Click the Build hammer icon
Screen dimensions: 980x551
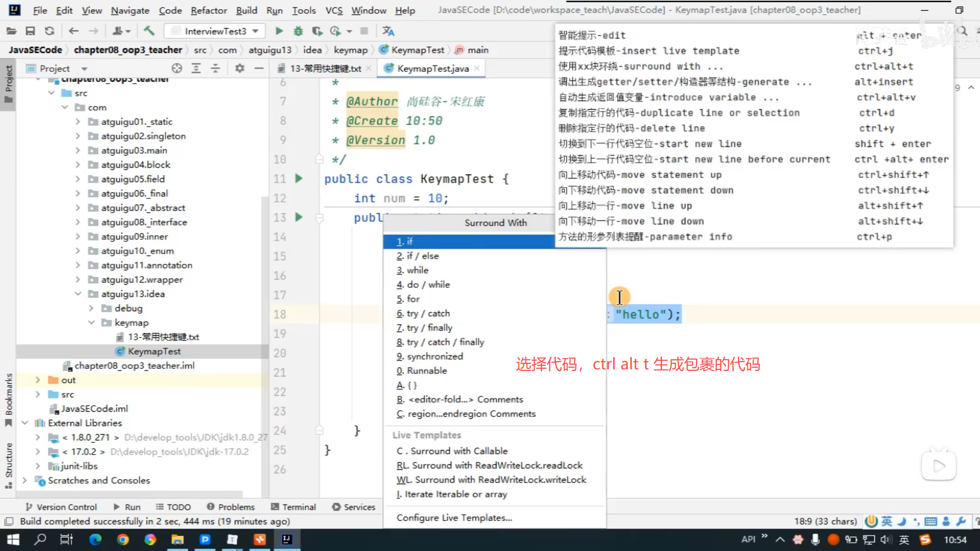pyautogui.click(x=149, y=31)
